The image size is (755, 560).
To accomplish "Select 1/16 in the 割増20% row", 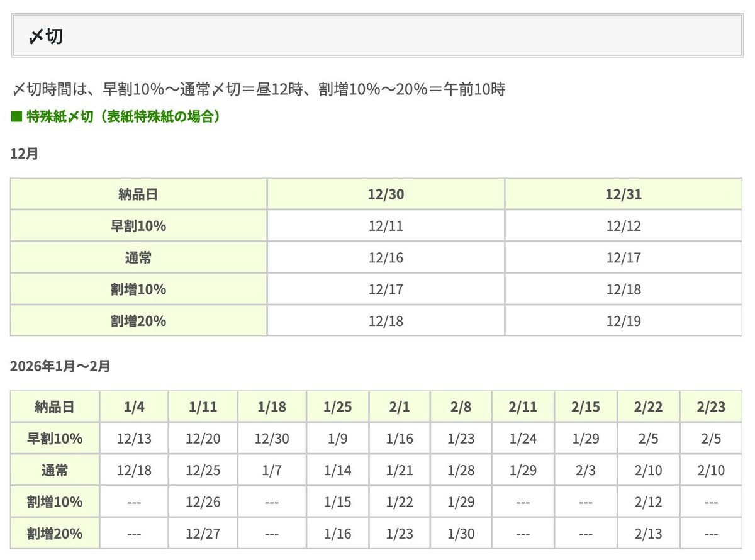I will click(338, 534).
